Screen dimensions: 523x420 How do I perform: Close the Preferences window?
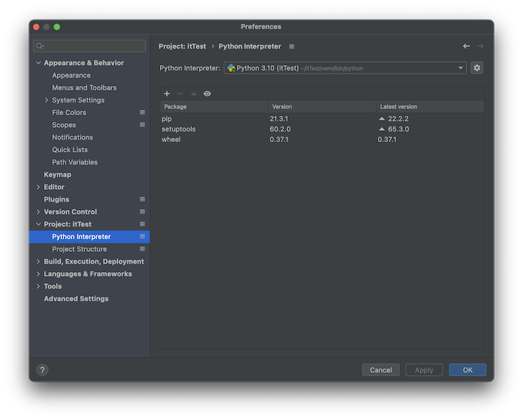tap(37, 27)
